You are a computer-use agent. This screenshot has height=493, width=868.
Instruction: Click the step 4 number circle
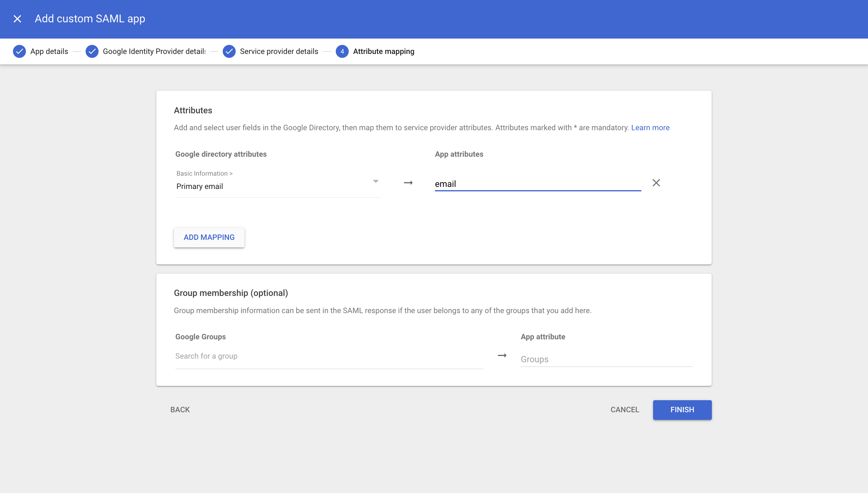[x=342, y=52]
